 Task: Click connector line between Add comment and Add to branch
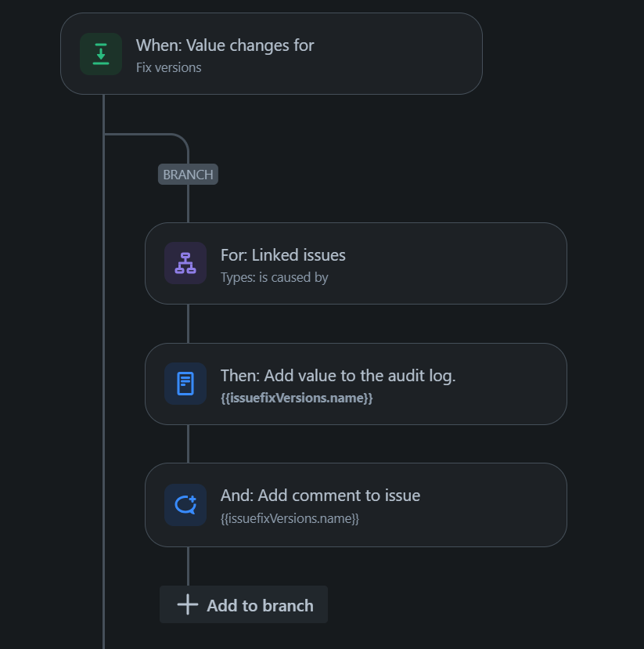coord(189,566)
